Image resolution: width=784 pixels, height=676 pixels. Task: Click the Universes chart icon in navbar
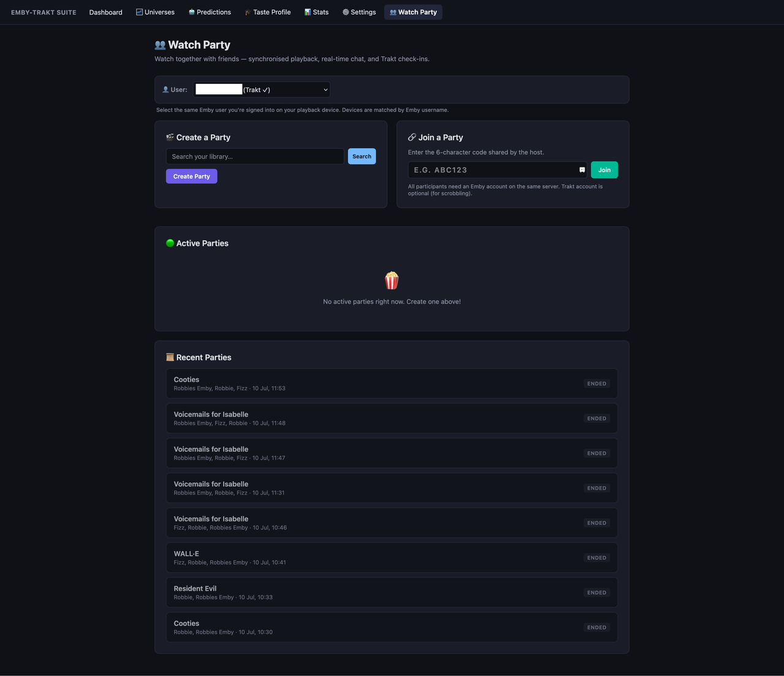pyautogui.click(x=140, y=12)
